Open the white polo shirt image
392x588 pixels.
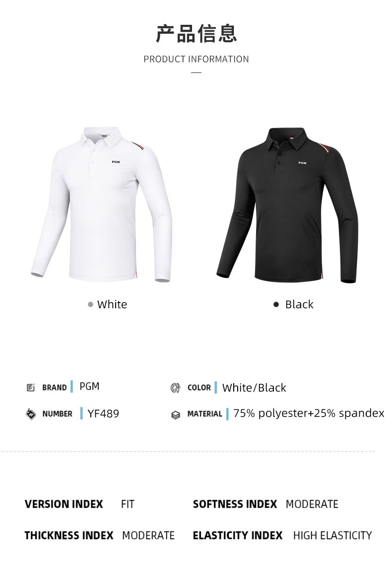pos(102,204)
